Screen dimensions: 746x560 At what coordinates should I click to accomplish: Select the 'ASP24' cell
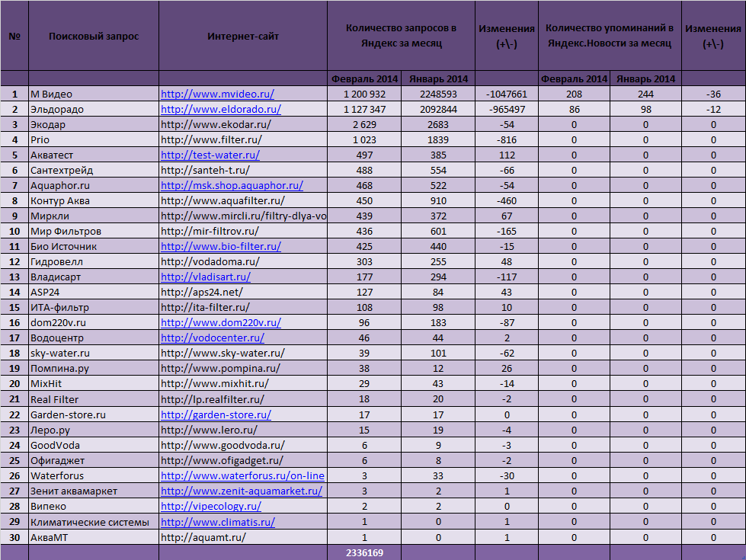pos(94,292)
